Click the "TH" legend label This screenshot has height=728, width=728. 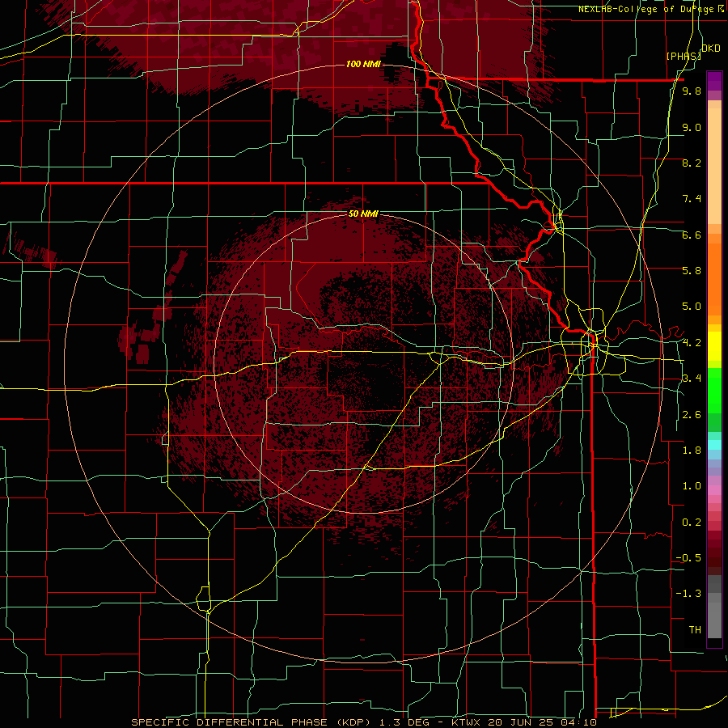tap(695, 630)
